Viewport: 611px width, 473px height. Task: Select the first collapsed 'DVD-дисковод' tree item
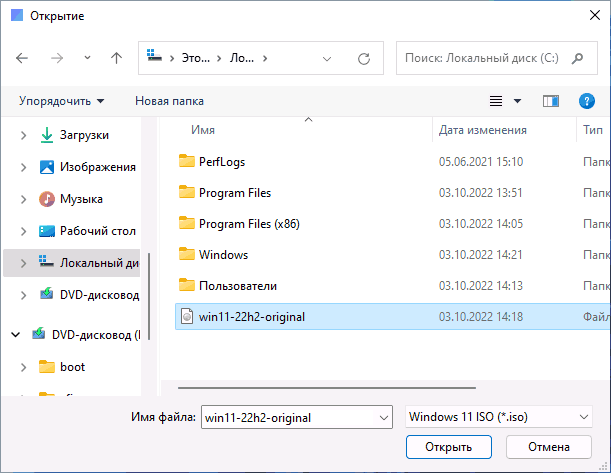(x=99, y=295)
